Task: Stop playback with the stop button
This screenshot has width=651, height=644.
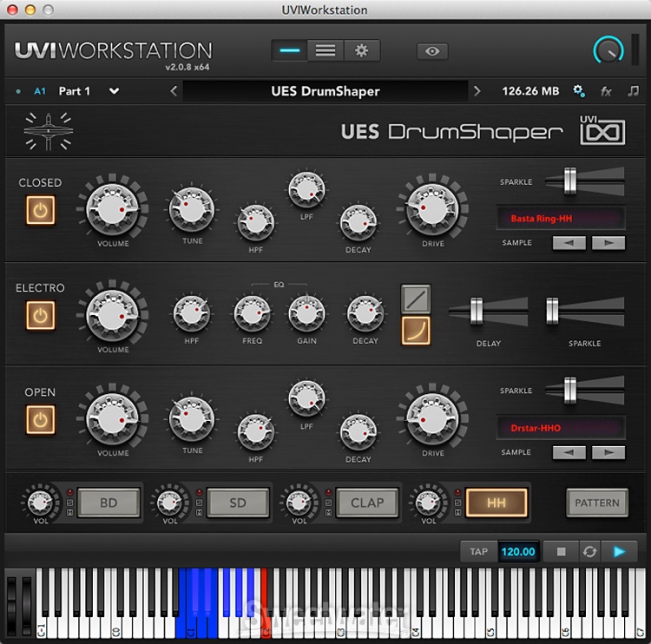Action: click(x=561, y=552)
